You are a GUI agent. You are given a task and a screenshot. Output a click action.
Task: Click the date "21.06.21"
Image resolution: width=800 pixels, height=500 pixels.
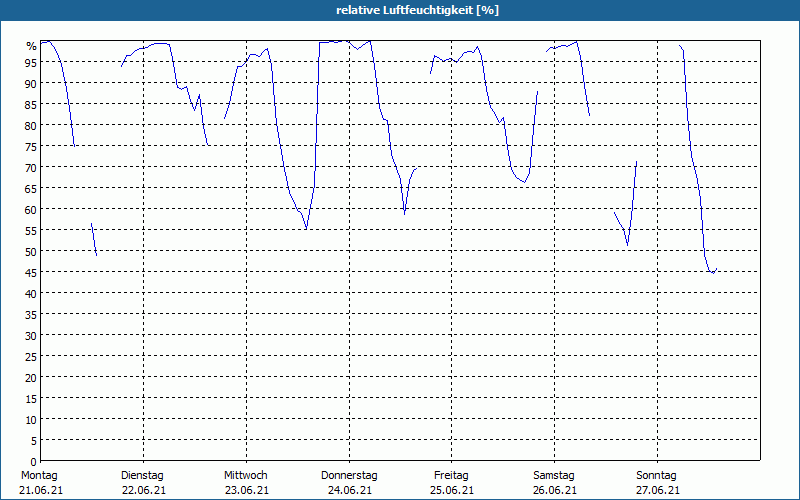(x=41, y=491)
